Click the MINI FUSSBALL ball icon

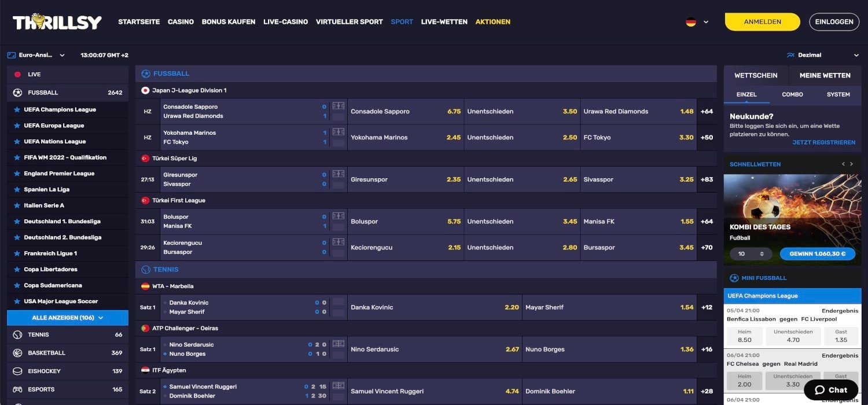point(734,278)
